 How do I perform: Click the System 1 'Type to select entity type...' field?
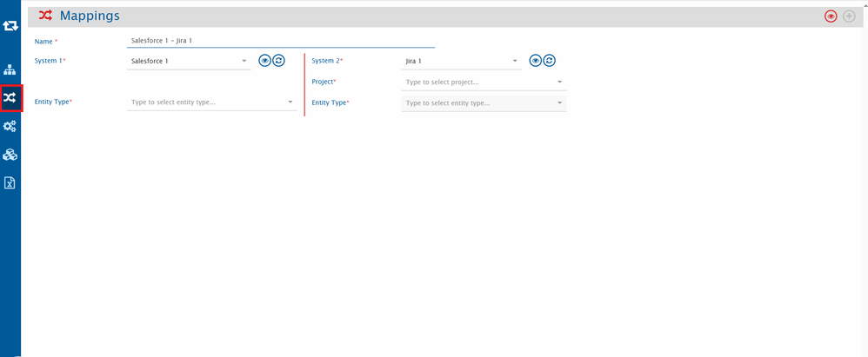[x=212, y=102]
